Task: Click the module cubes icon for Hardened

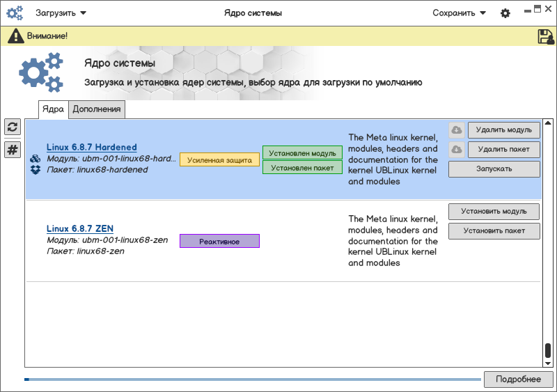Action: pos(35,159)
